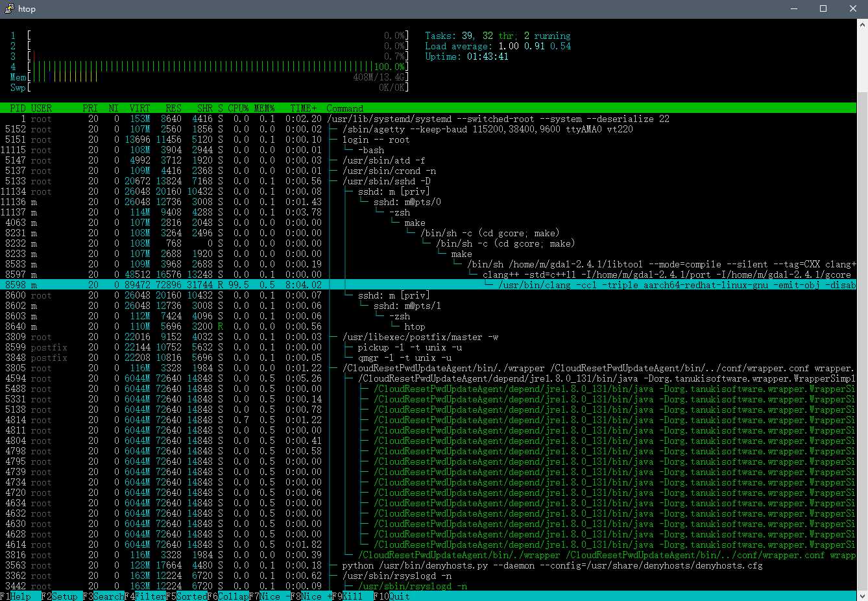This screenshot has height=601, width=868.
Task: Open the PuTTY system menu icon in title bar
Action: pyautogui.click(x=10, y=8)
